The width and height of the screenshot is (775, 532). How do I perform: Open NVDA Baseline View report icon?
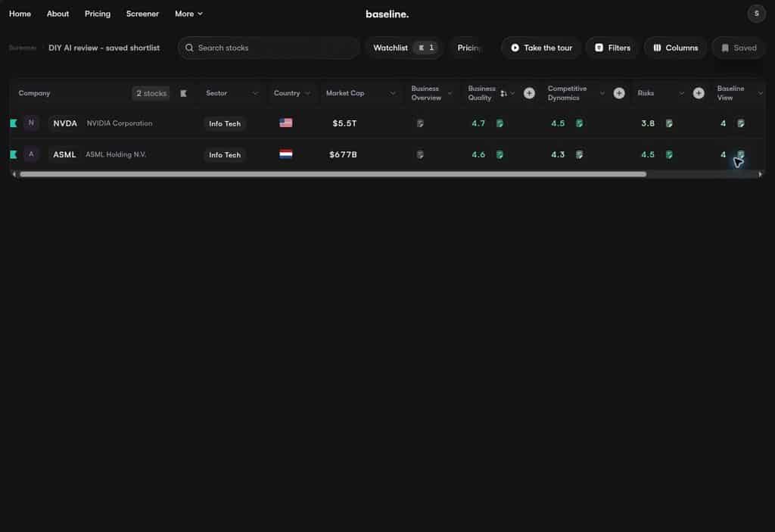(x=741, y=123)
